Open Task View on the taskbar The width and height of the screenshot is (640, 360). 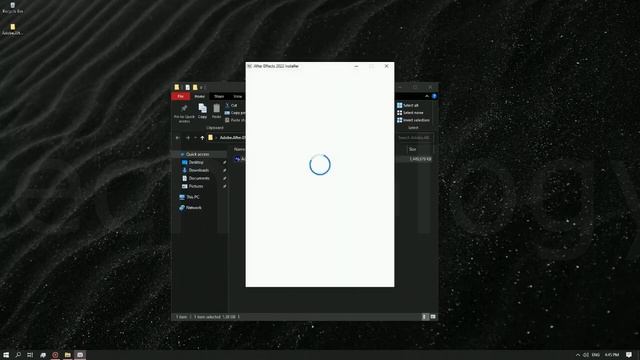[x=30, y=355]
